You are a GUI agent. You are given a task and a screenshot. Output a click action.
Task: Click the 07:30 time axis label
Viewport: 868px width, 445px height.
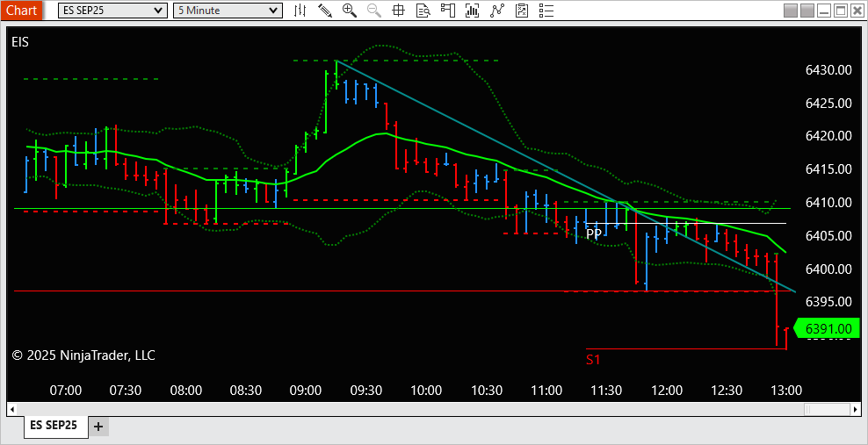(126, 391)
